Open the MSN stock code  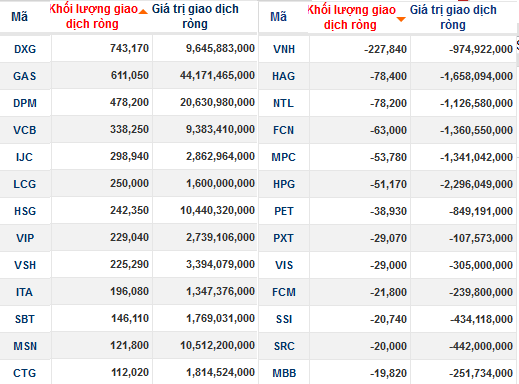pos(25,346)
